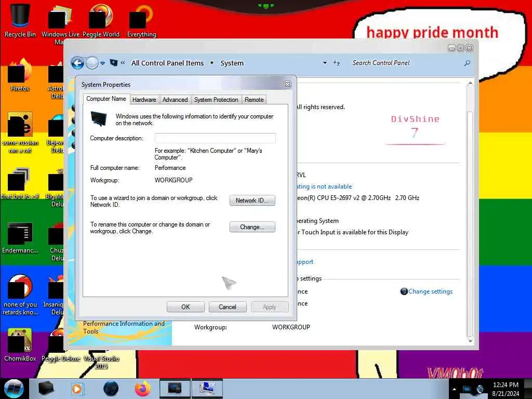The width and height of the screenshot is (532, 399).
Task: Click the scroll up arrow in System window
Action: click(470, 83)
